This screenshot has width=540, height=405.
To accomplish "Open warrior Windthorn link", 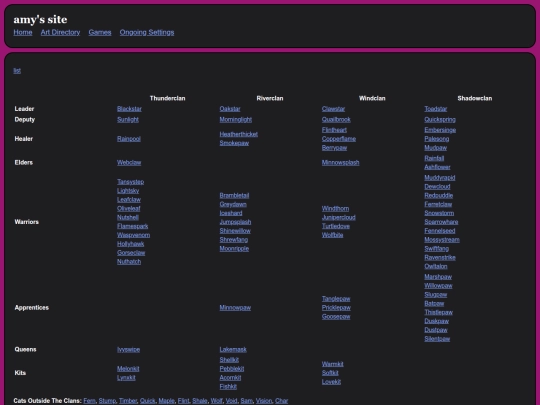I will tap(335, 209).
